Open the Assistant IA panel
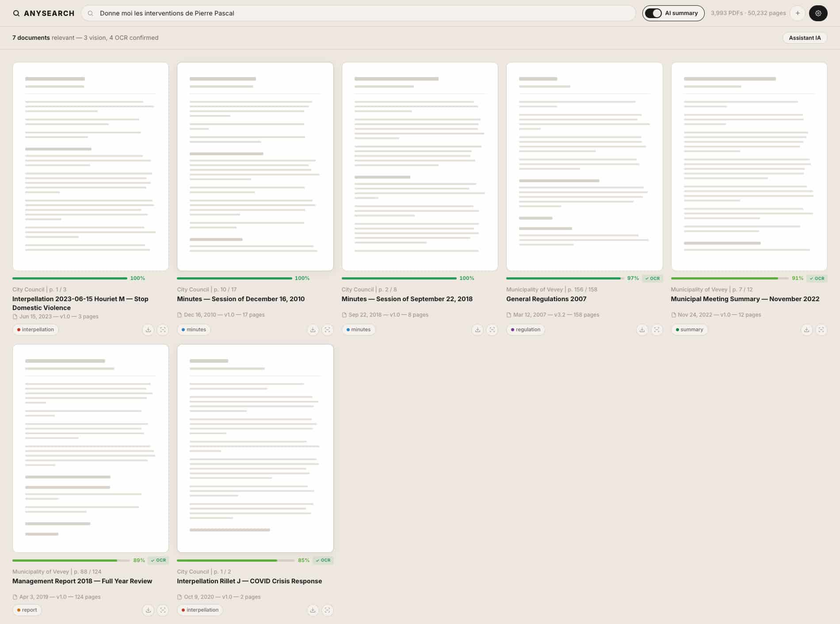The image size is (840, 624). click(x=805, y=38)
